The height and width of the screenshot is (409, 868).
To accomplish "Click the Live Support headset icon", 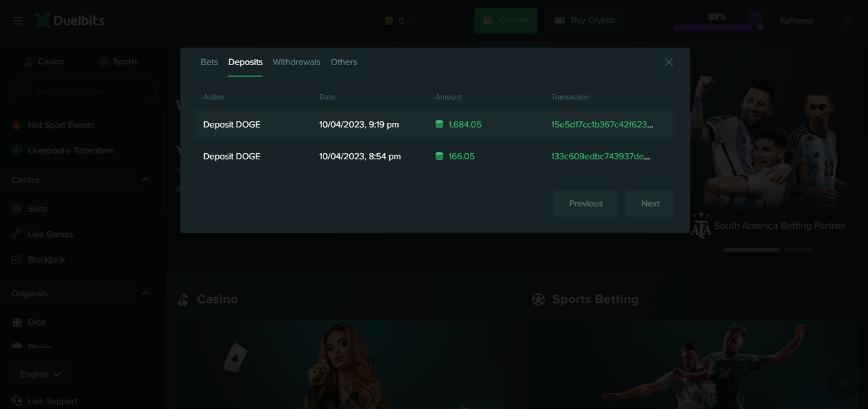I will pyautogui.click(x=17, y=402).
